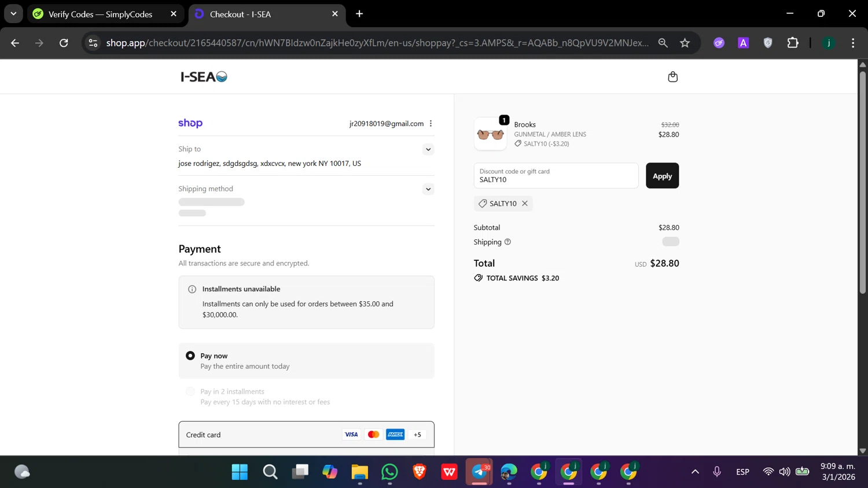868x488 pixels.
Task: Click the TOTAL SAVINGS $3.20 line
Action: point(516,278)
